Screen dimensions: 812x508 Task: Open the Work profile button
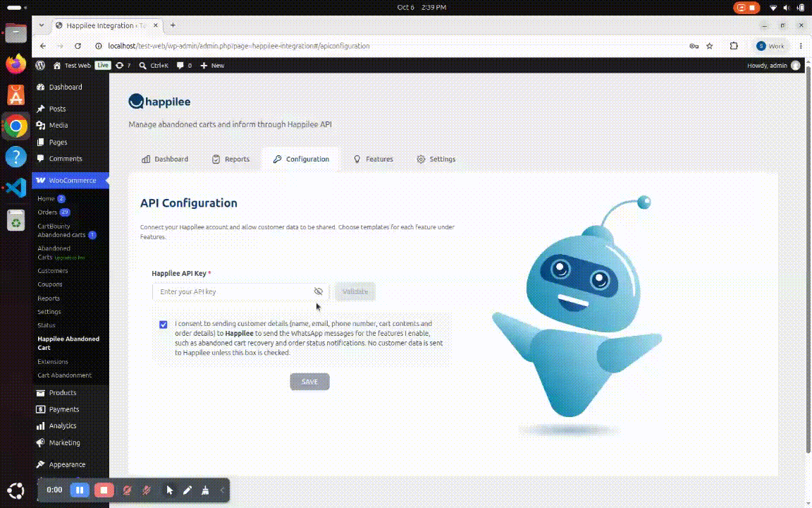[x=770, y=46]
